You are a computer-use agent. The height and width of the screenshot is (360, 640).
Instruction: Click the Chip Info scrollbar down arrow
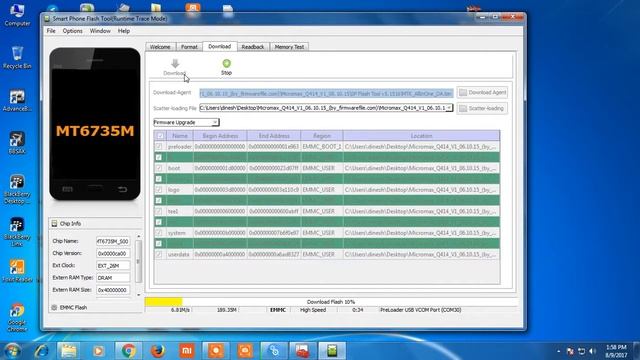tap(139, 295)
